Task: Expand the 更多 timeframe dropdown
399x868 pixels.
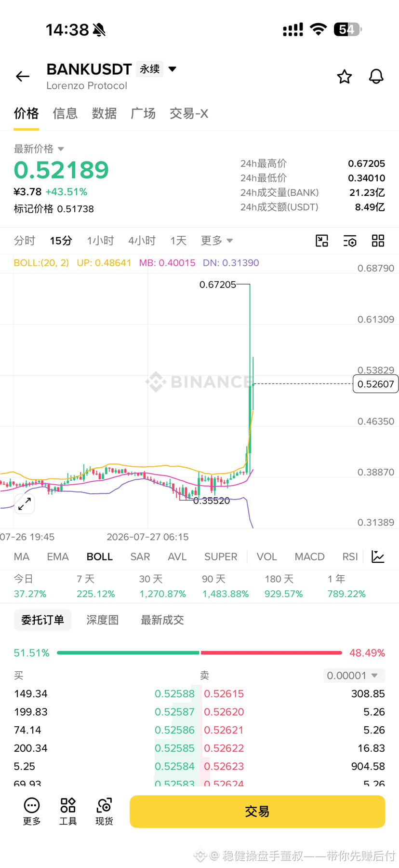Action: (217, 241)
